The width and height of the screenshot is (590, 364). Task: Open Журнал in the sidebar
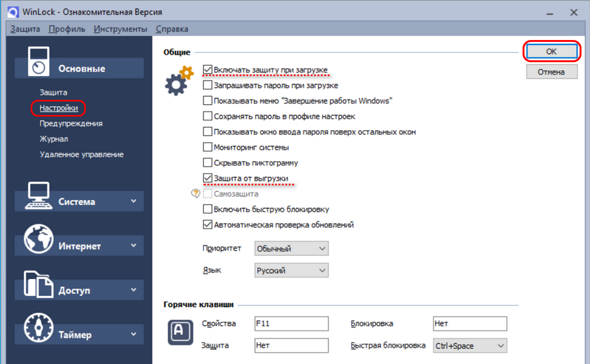point(54,139)
